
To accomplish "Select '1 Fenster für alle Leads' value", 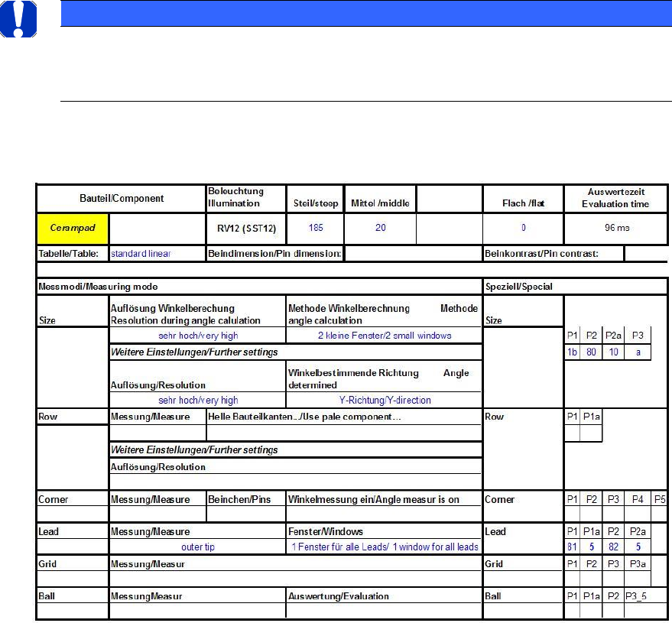I will point(385,547).
